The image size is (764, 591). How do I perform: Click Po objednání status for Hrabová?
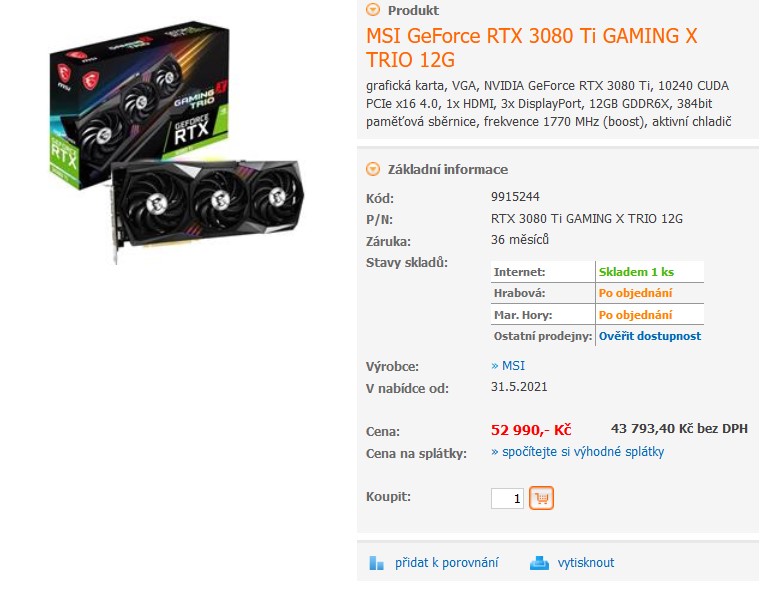pyautogui.click(x=635, y=293)
